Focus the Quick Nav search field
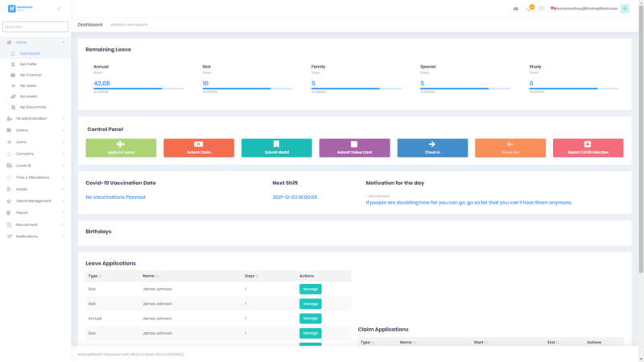This screenshot has width=644, height=362. (x=35, y=27)
